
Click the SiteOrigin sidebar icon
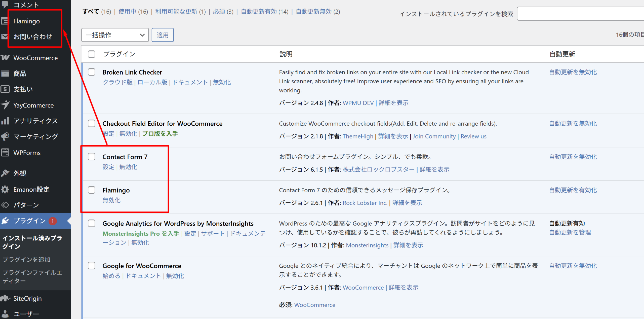tap(5, 298)
